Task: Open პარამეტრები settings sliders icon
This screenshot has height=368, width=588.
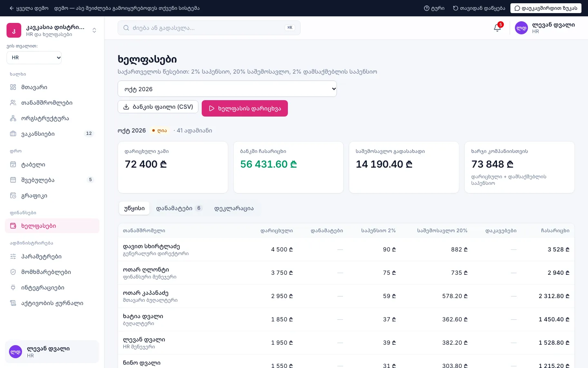Action: pos(13,256)
